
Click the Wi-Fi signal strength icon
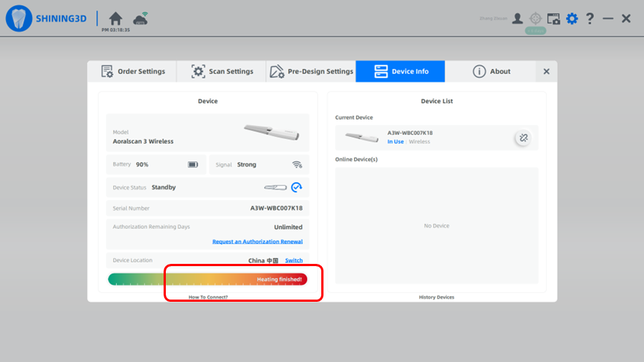(x=297, y=164)
